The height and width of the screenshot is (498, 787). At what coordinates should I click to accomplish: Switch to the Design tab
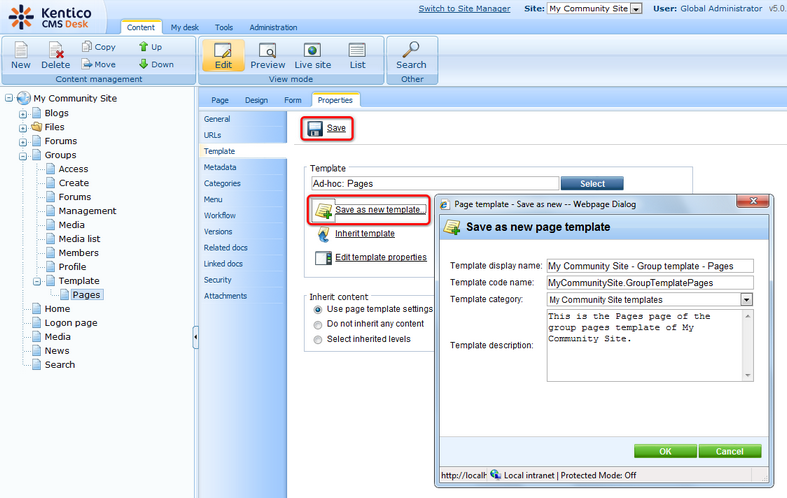pyautogui.click(x=256, y=100)
